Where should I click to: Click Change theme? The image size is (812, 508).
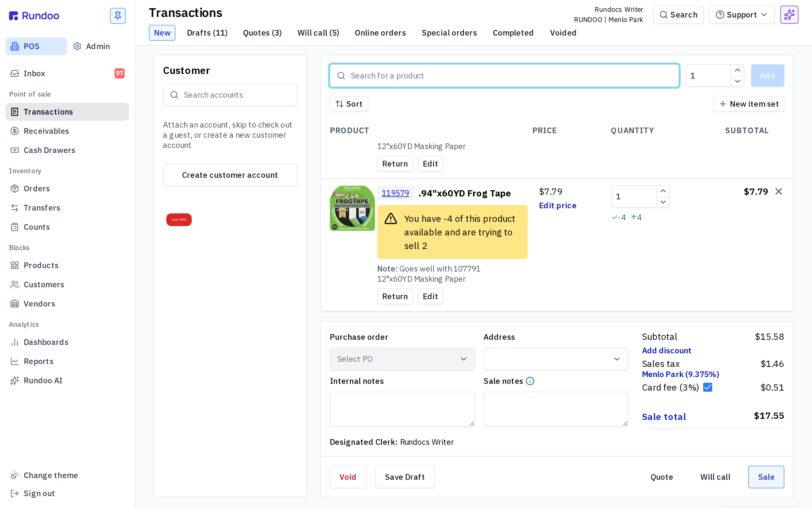click(x=67, y=475)
